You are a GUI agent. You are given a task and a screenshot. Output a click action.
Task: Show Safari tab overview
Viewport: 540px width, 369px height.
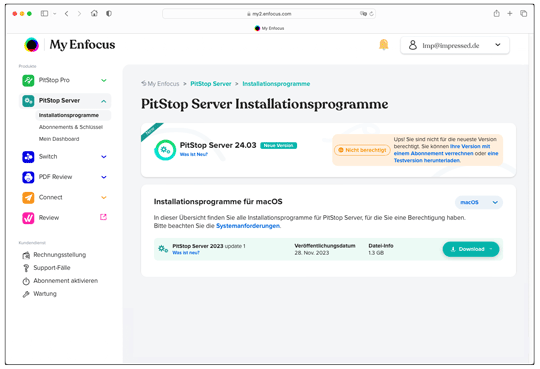click(x=523, y=13)
